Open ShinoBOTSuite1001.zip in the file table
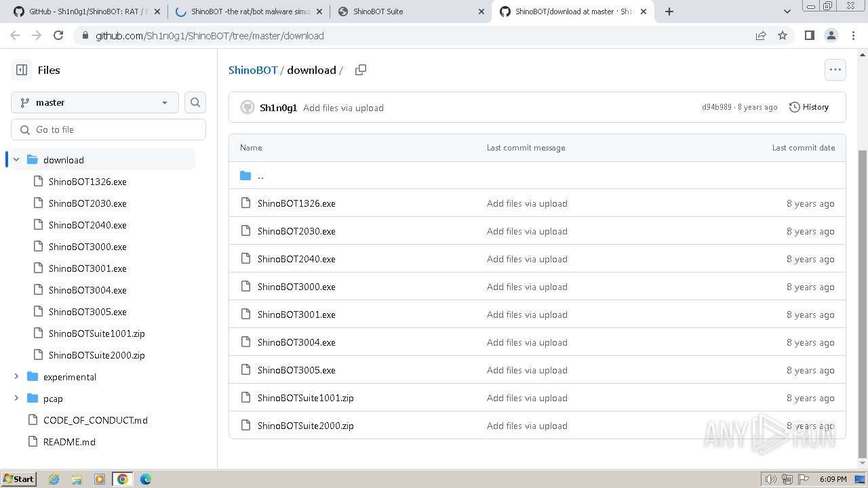The width and height of the screenshot is (868, 488). (306, 398)
